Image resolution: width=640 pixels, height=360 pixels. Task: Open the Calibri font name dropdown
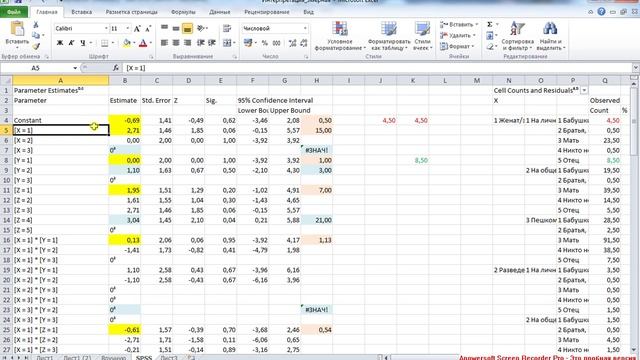tap(107, 29)
